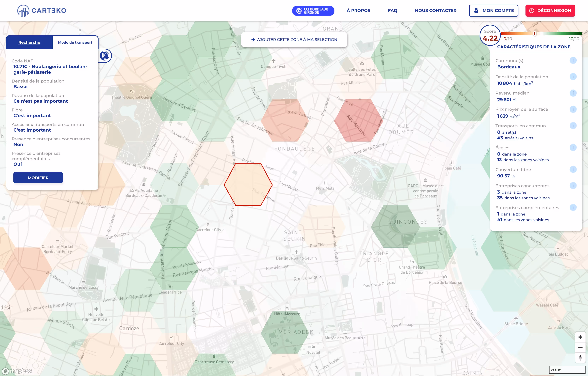Click the Couverture fibre info icon

pos(573,169)
